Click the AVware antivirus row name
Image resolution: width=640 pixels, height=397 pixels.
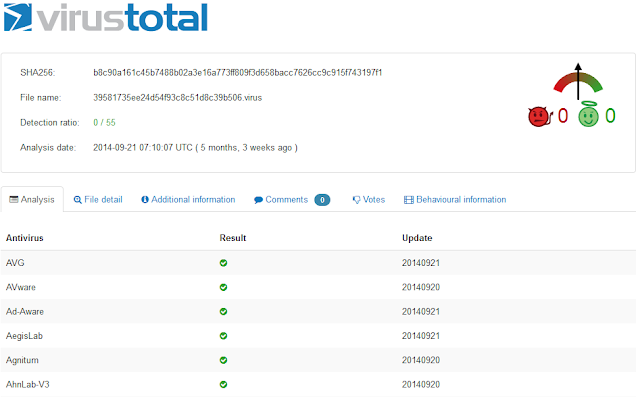coord(21,287)
